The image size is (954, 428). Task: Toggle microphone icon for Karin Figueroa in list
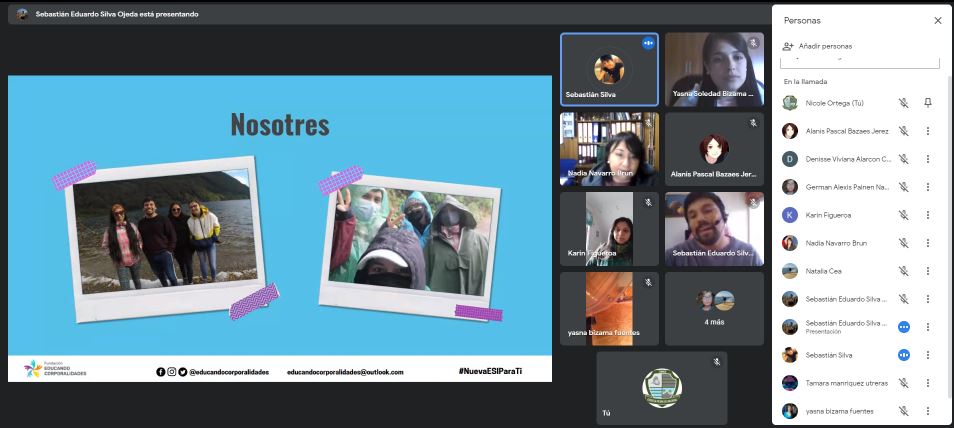click(903, 215)
